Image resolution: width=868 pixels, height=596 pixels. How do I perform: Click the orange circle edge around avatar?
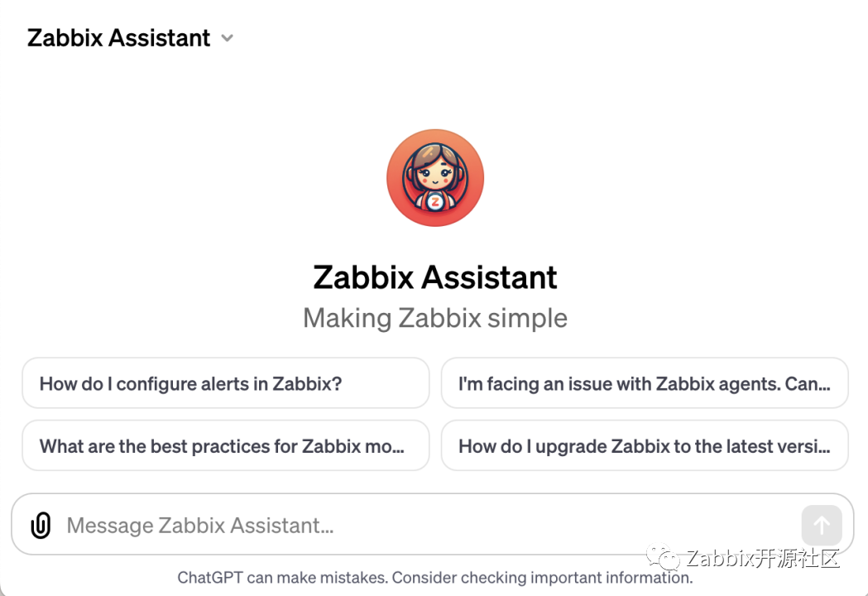pyautogui.click(x=394, y=178)
